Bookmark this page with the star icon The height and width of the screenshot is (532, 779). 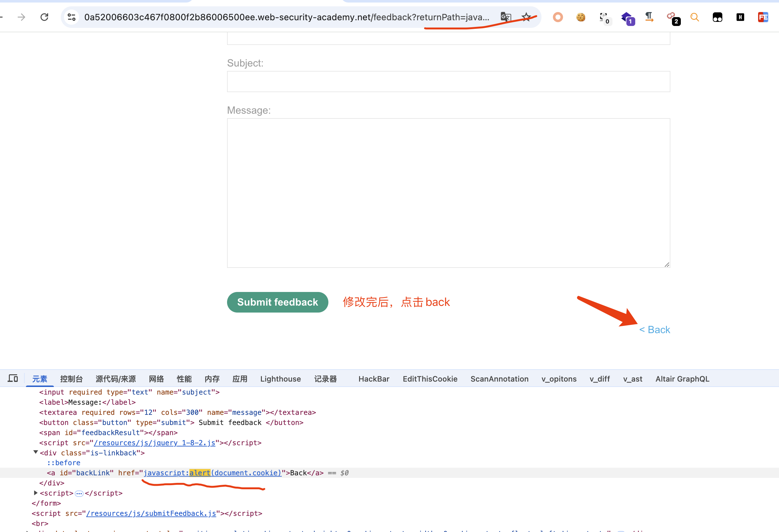pyautogui.click(x=526, y=17)
